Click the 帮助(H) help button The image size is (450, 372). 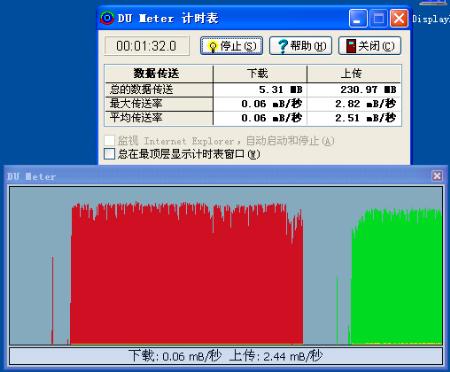tap(300, 46)
